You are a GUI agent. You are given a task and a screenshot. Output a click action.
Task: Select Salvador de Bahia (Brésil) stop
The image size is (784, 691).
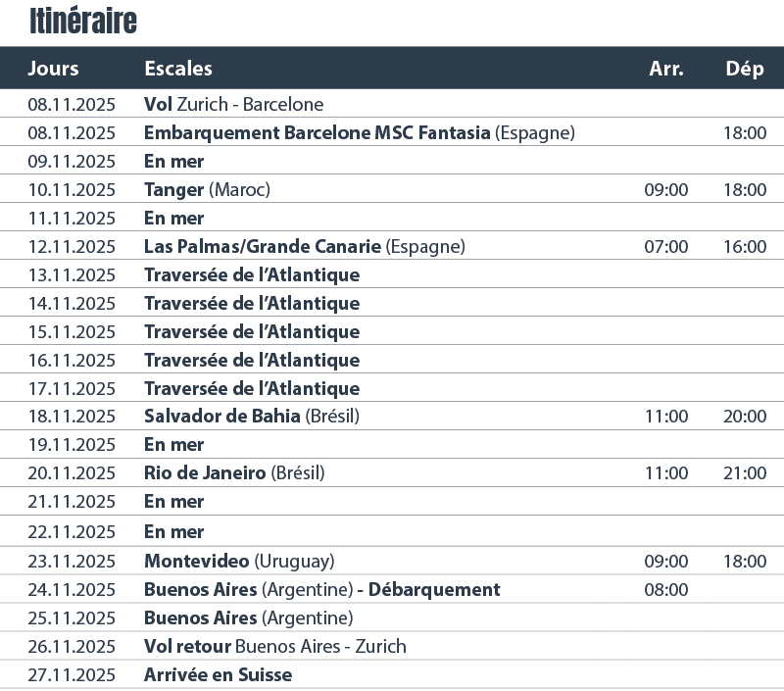[252, 416]
